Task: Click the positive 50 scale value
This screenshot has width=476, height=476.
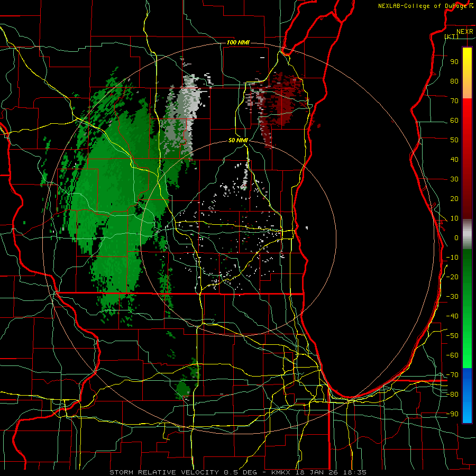Action: (454, 140)
